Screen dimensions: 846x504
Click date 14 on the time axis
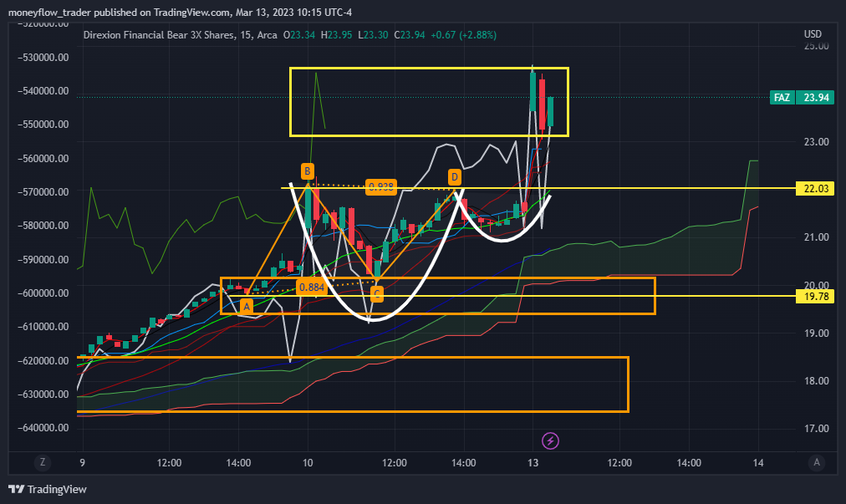point(758,463)
